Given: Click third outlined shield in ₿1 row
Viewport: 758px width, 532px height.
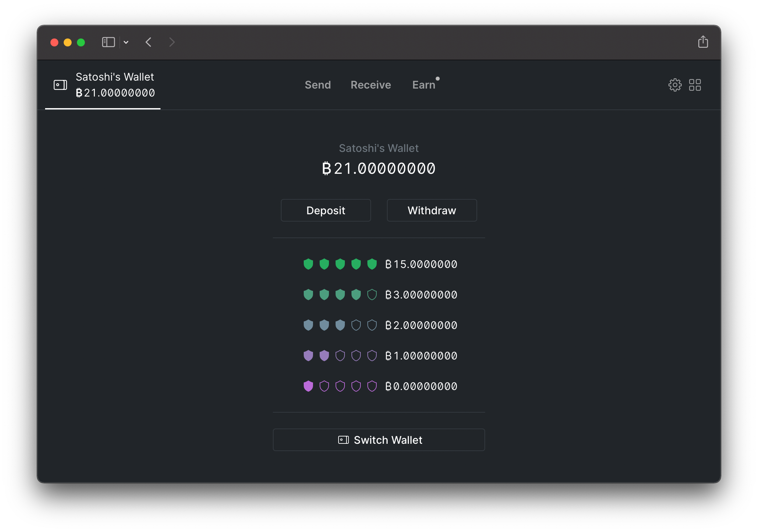Looking at the screenshot, I should click(340, 356).
